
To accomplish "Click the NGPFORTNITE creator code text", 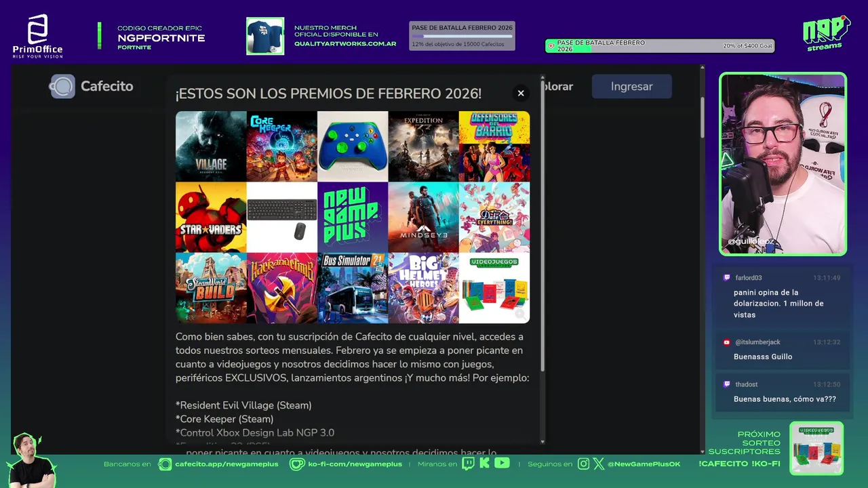I will (161, 38).
